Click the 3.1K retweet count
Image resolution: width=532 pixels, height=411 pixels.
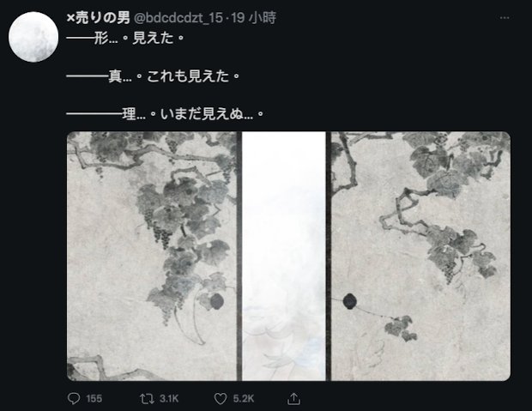[169, 398]
